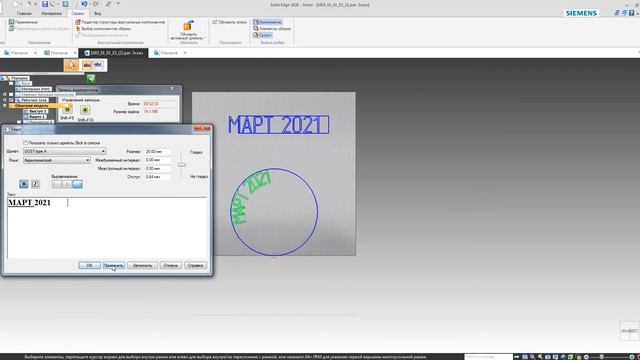Click the Help question mark icon top right
Image resolution: width=640 pixels, height=360 pixels.
631,13
